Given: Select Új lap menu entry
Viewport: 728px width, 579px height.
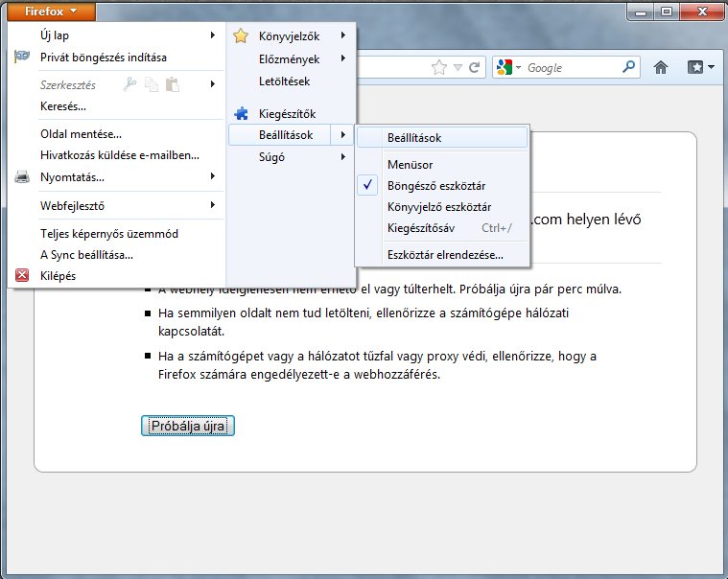Looking at the screenshot, I should coord(116,35).
